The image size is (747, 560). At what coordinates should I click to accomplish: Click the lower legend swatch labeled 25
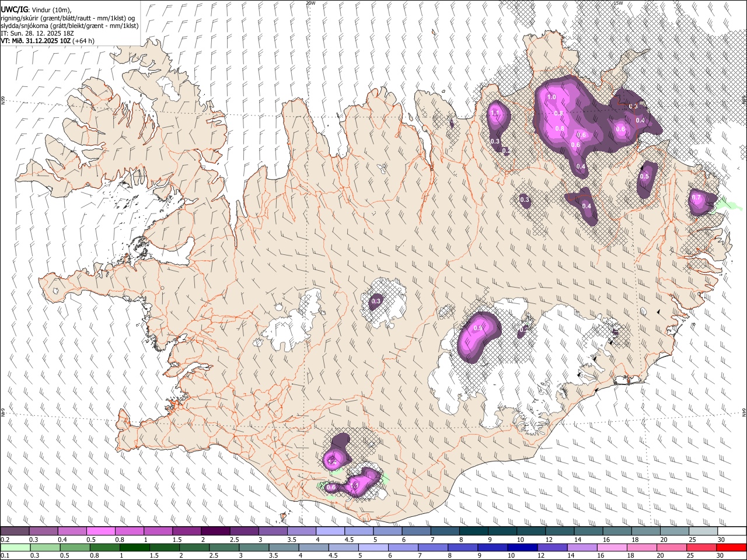coord(701,548)
